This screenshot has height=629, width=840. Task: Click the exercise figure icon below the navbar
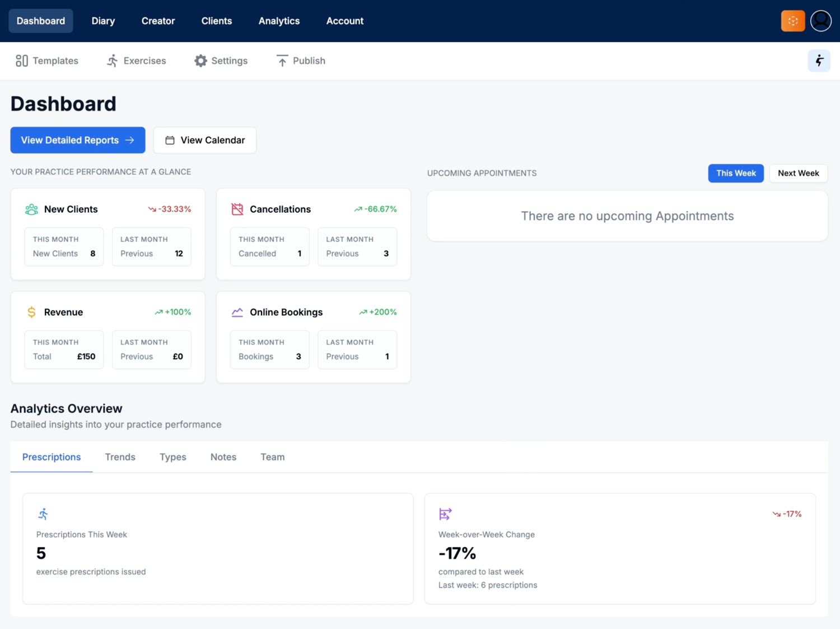coord(819,60)
